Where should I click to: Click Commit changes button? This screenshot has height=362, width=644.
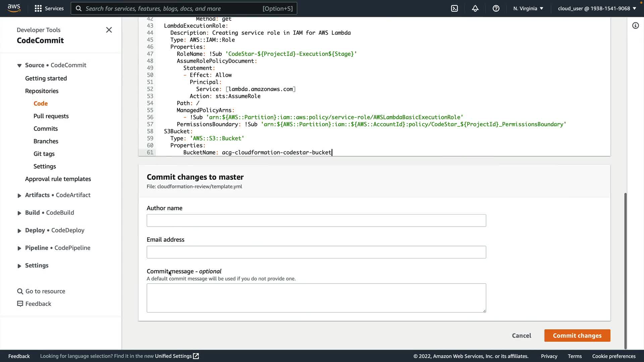coord(577,336)
